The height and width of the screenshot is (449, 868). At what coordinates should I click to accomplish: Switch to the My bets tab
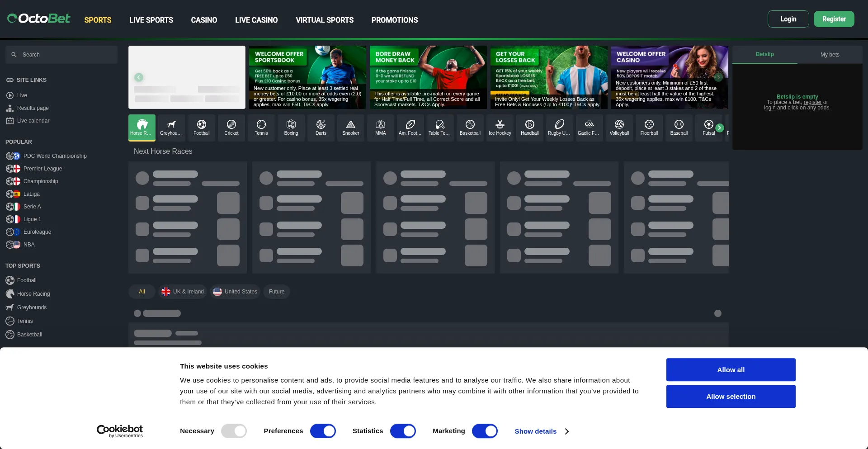point(829,54)
